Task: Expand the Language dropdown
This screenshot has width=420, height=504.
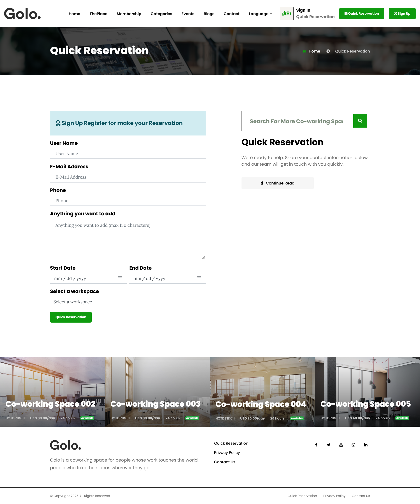Action: [260, 14]
